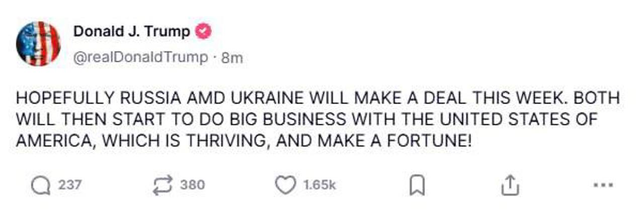This screenshot has height=215, width=644.
Task: Click the 1.65k likes count
Action: (x=319, y=185)
